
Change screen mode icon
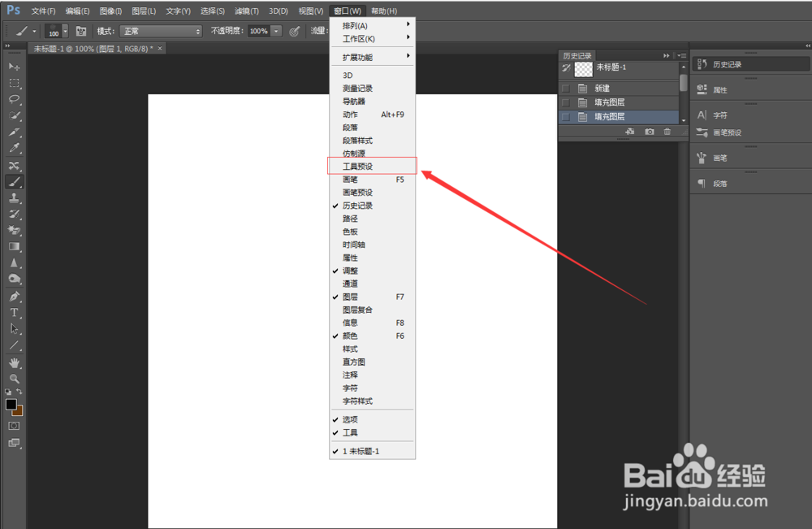(x=14, y=443)
